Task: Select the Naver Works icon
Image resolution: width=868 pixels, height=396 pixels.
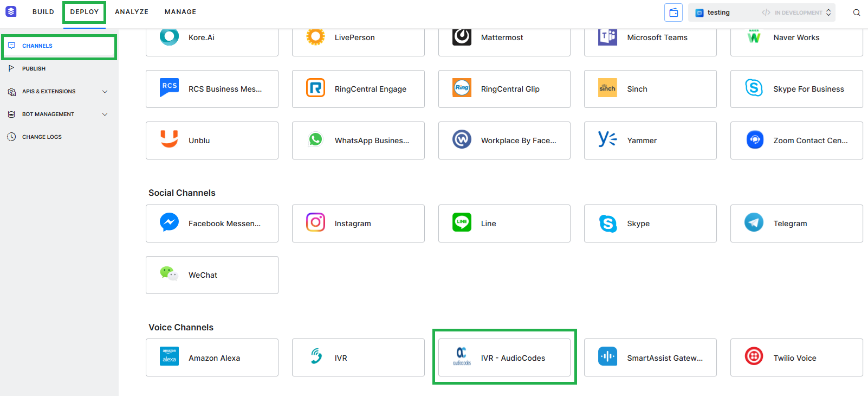Action: [x=754, y=37]
